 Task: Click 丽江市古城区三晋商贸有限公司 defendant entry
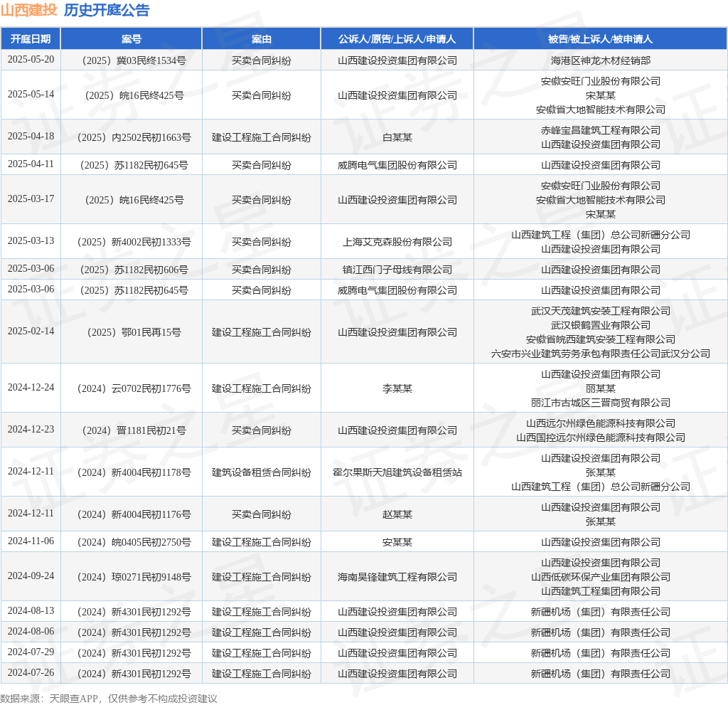(x=600, y=403)
